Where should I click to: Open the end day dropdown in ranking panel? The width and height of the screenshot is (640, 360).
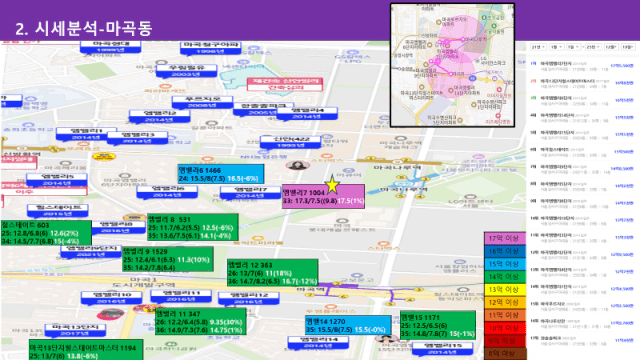click(x=628, y=47)
